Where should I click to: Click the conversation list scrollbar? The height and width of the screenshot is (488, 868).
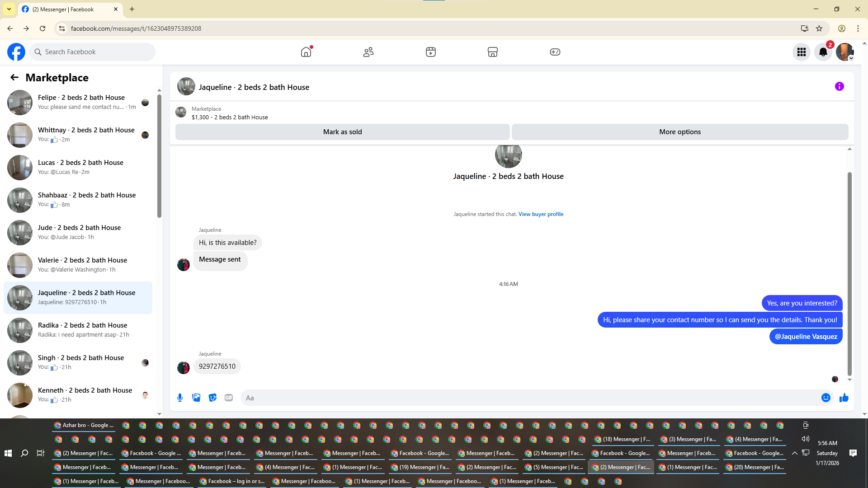point(159,156)
